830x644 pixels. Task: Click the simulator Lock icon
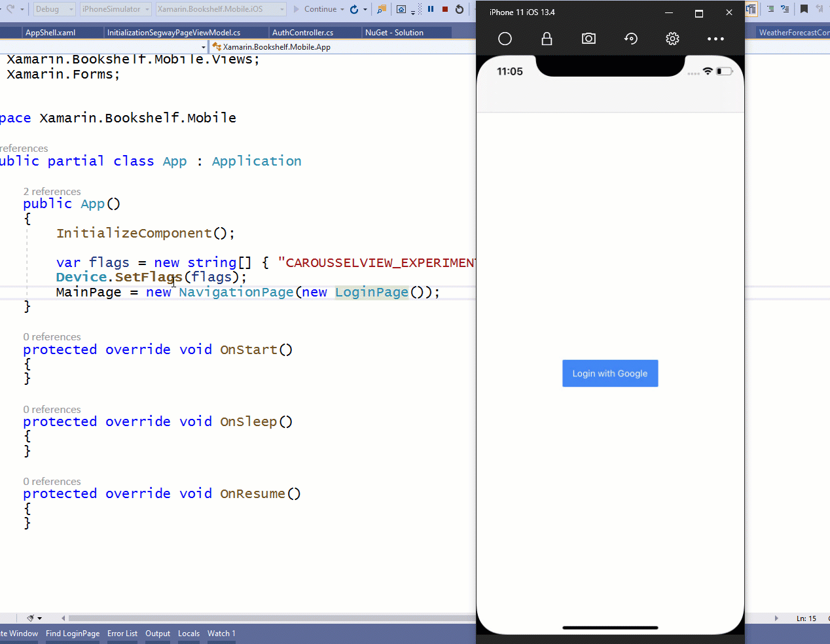(547, 39)
